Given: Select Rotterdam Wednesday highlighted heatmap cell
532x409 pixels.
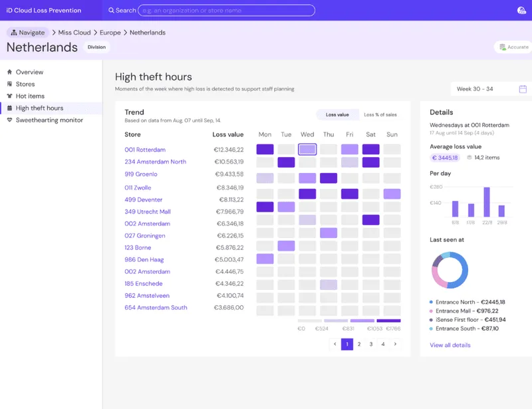Looking at the screenshot, I should (x=307, y=150).
